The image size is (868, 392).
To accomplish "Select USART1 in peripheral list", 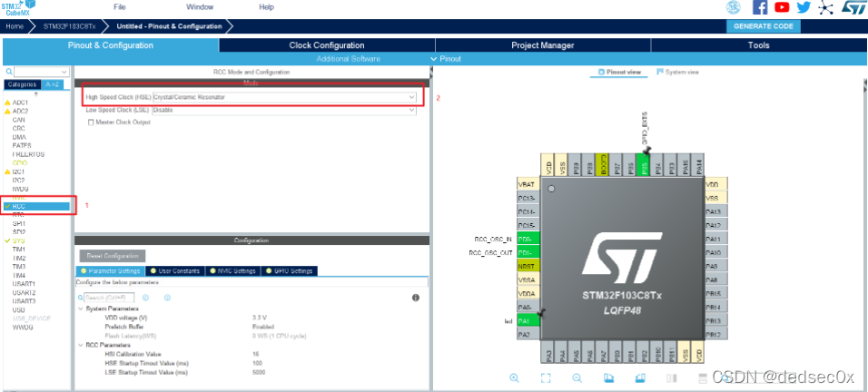I will pos(24,284).
